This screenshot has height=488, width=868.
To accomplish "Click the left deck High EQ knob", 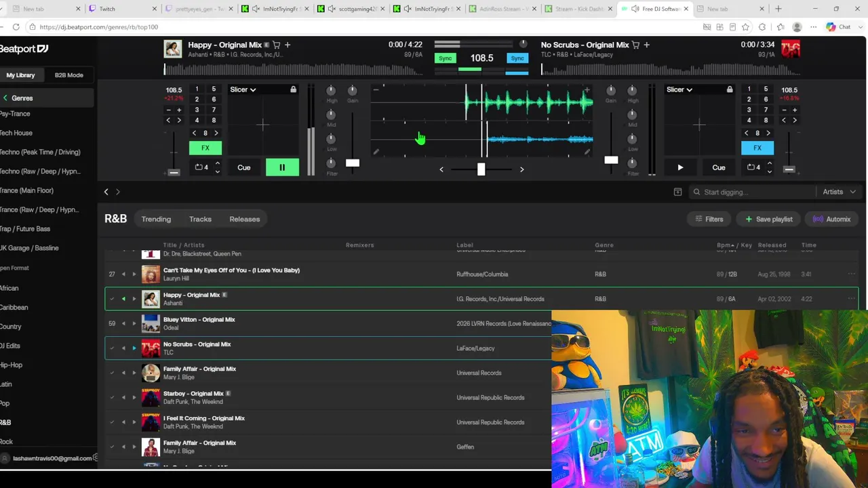I will [331, 91].
